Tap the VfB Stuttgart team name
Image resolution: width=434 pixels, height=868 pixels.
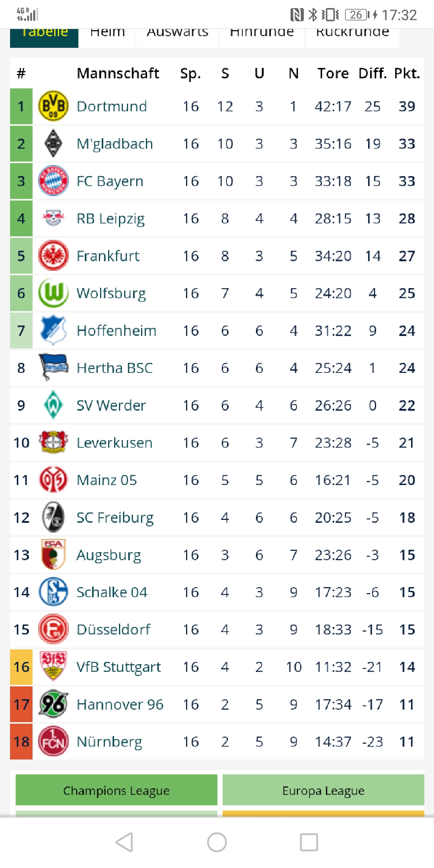pos(119,667)
